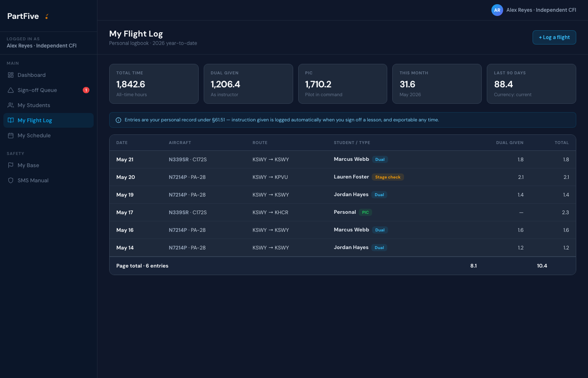Click the My Flight Log book icon

pyautogui.click(x=11, y=121)
